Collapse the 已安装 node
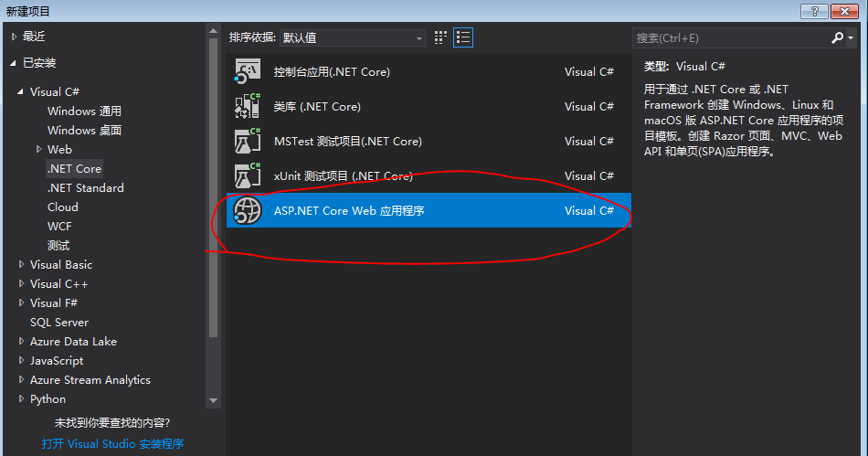 pos(14,63)
